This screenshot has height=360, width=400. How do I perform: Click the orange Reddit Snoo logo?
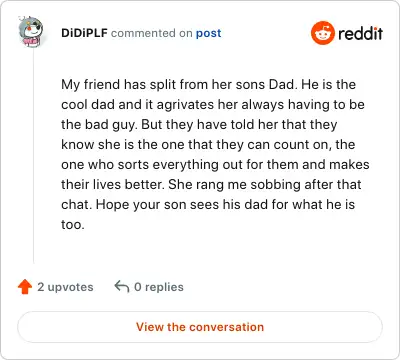click(x=322, y=33)
